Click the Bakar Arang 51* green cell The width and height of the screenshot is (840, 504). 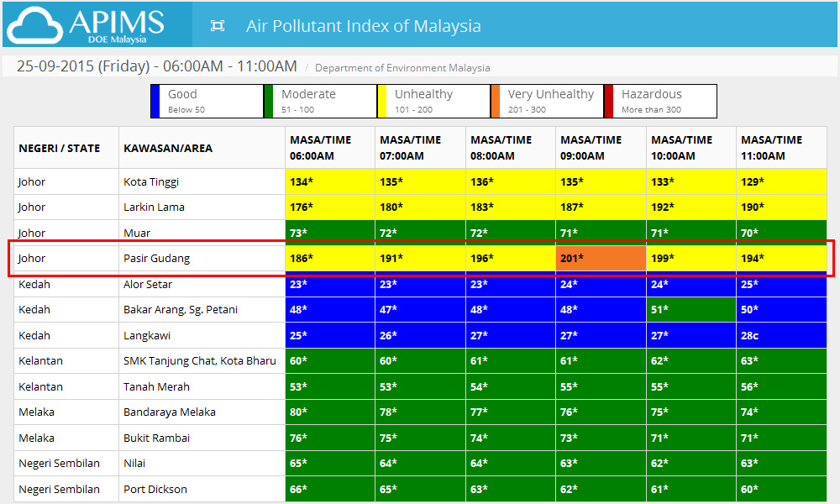[x=691, y=310]
